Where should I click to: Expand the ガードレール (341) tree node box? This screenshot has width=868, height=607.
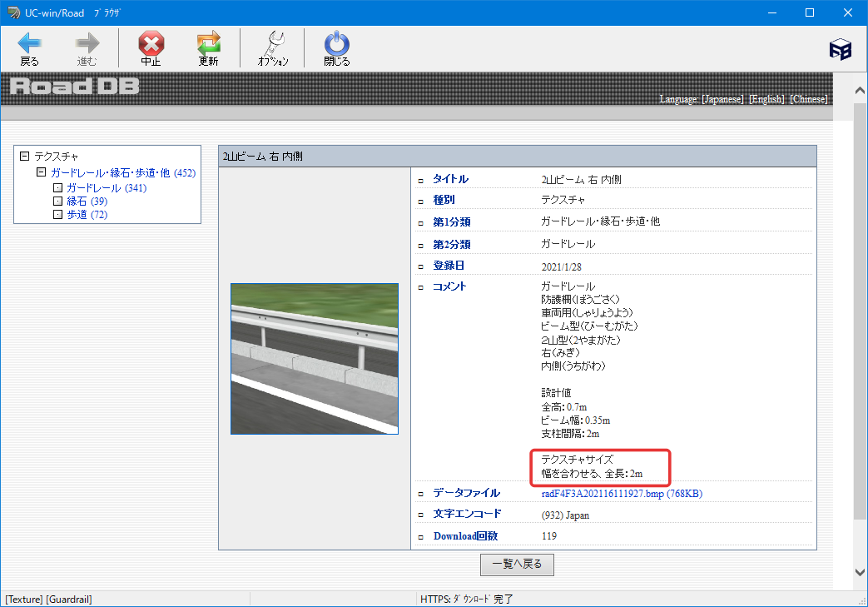tap(57, 187)
